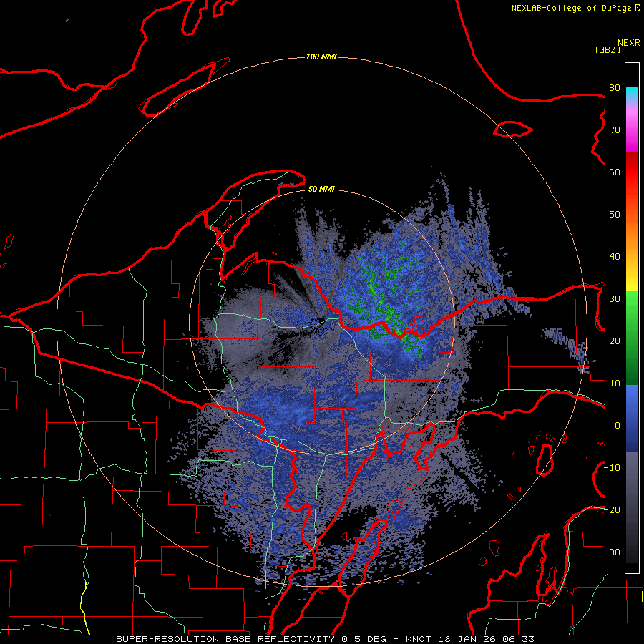Image resolution: width=644 pixels, height=644 pixels.
Task: Click the blue band of the color scale
Action: point(632,418)
